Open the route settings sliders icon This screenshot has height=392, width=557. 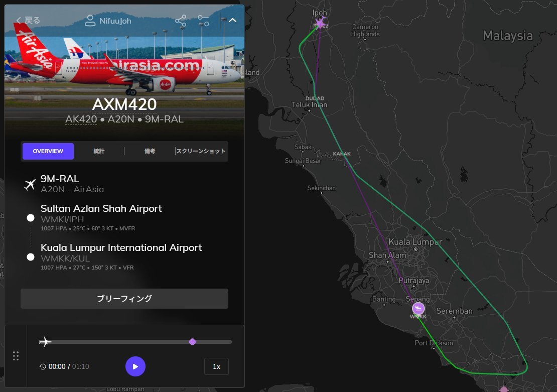(x=203, y=21)
